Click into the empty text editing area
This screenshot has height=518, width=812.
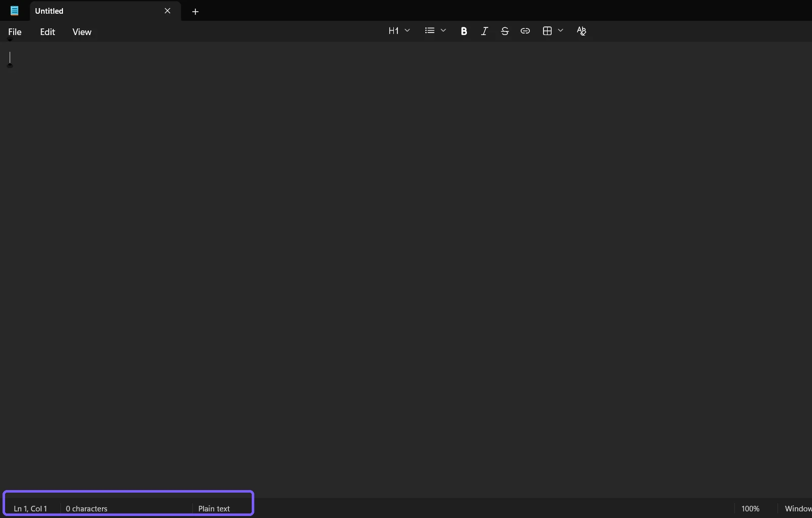[406, 269]
